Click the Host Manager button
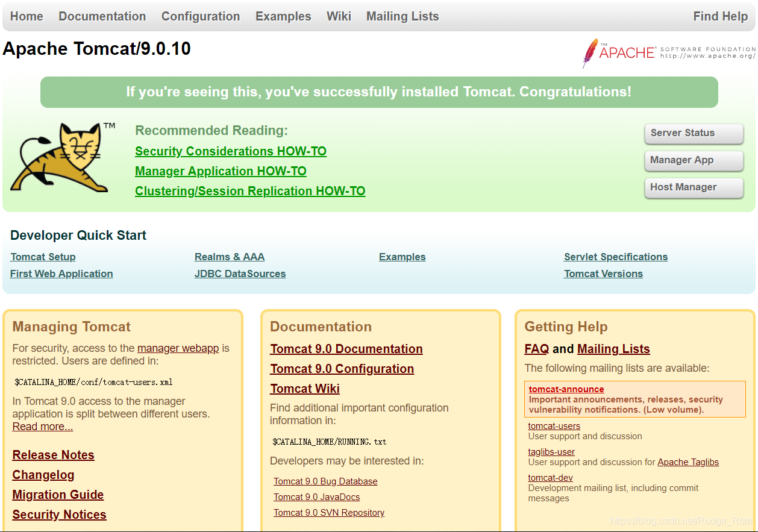Screen dimensions: 758x532 coord(694,187)
